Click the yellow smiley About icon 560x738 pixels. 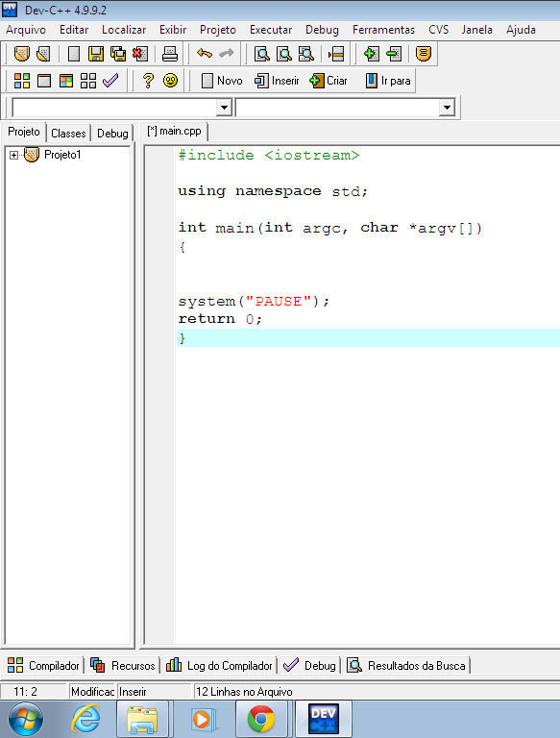pyautogui.click(x=170, y=81)
